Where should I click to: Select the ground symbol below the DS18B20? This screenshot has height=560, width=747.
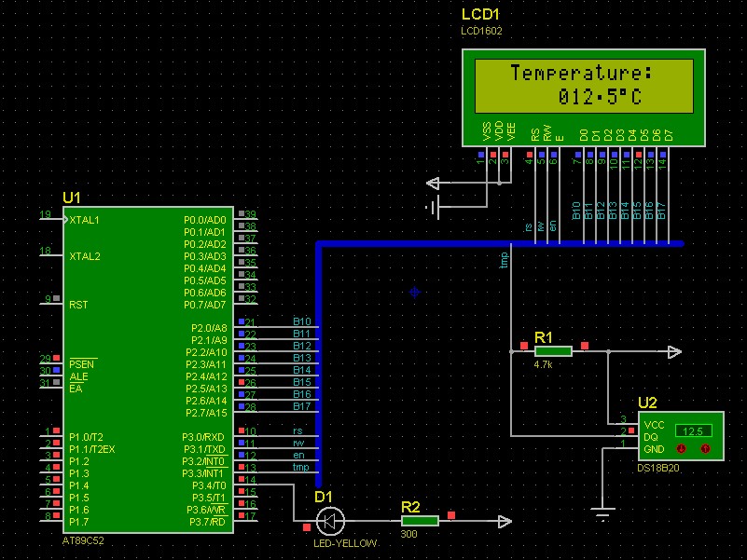[x=602, y=514]
